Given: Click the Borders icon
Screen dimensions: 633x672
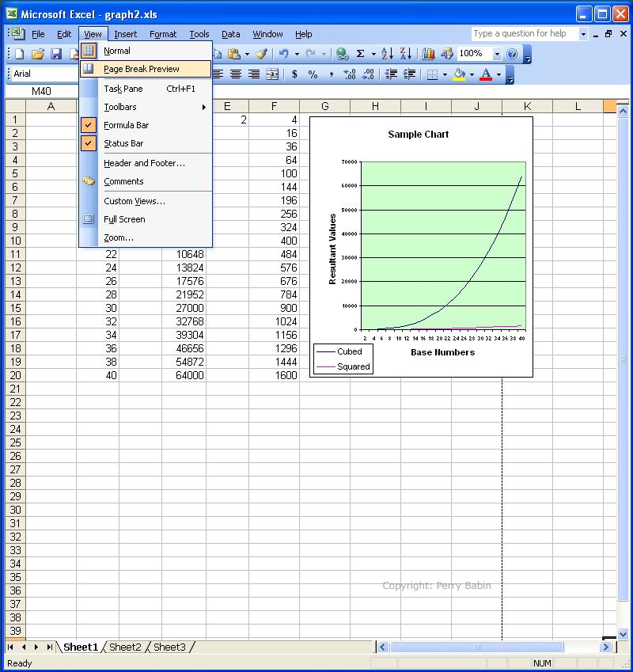Looking at the screenshot, I should (433, 74).
